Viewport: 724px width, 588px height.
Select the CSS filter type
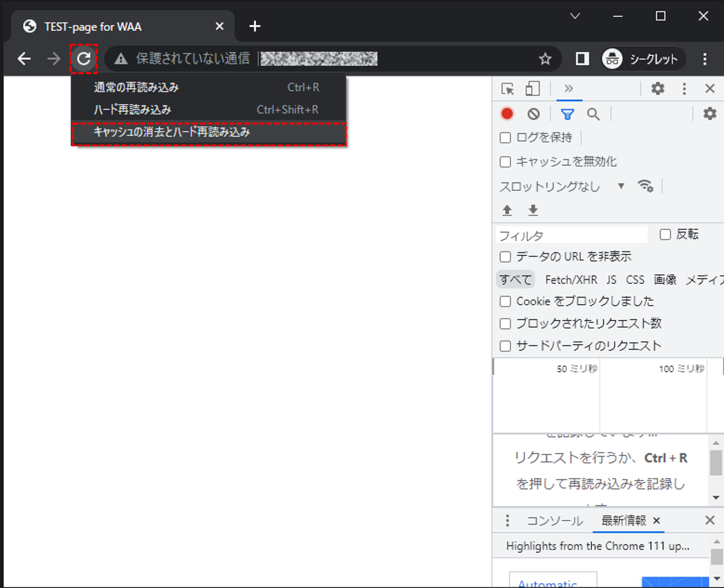click(635, 280)
